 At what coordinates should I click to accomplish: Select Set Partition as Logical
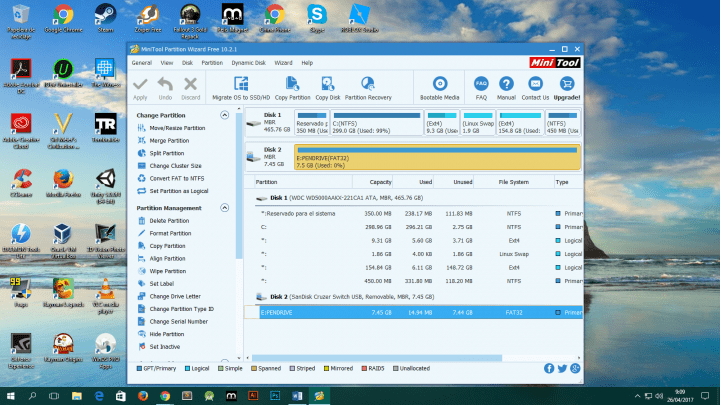179,191
